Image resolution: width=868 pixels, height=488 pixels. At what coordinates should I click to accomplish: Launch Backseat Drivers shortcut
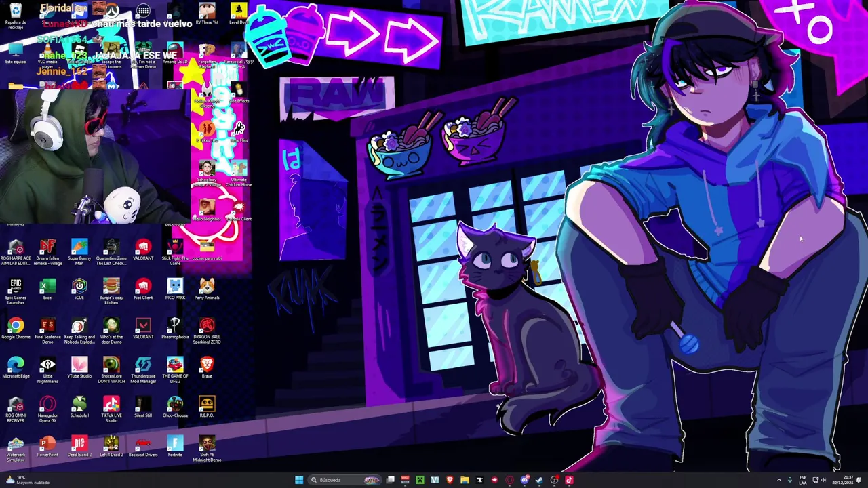pyautogui.click(x=143, y=447)
